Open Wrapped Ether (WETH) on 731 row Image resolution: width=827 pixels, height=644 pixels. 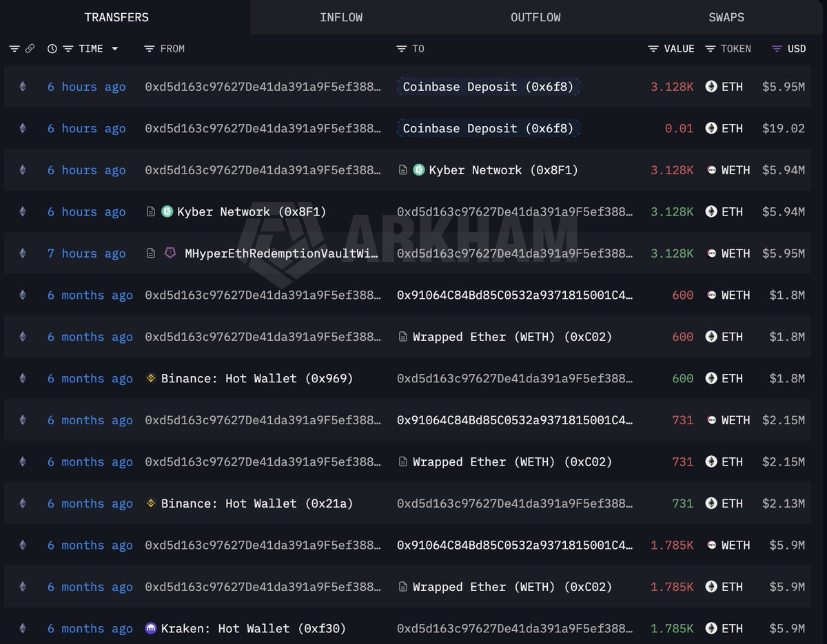tap(513, 461)
